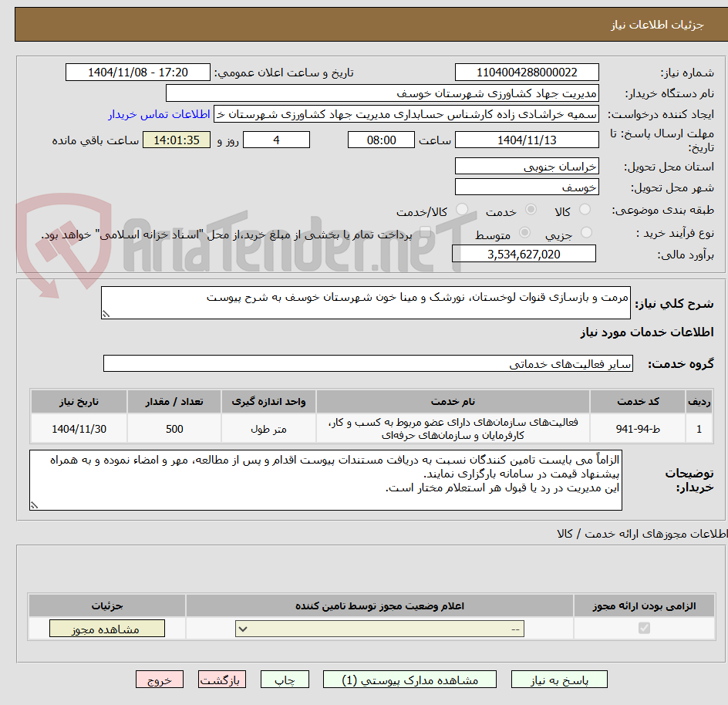728x705 pixels.
Task: Click the پاسخ به نیاز button
Action: [x=559, y=680]
